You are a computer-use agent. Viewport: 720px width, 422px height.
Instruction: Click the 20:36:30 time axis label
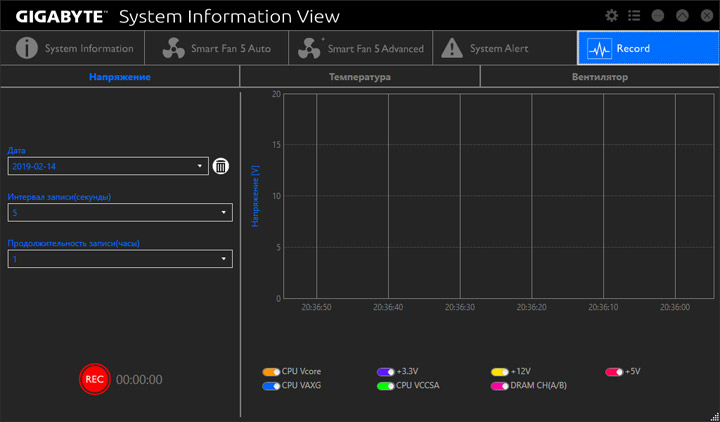[x=460, y=307]
